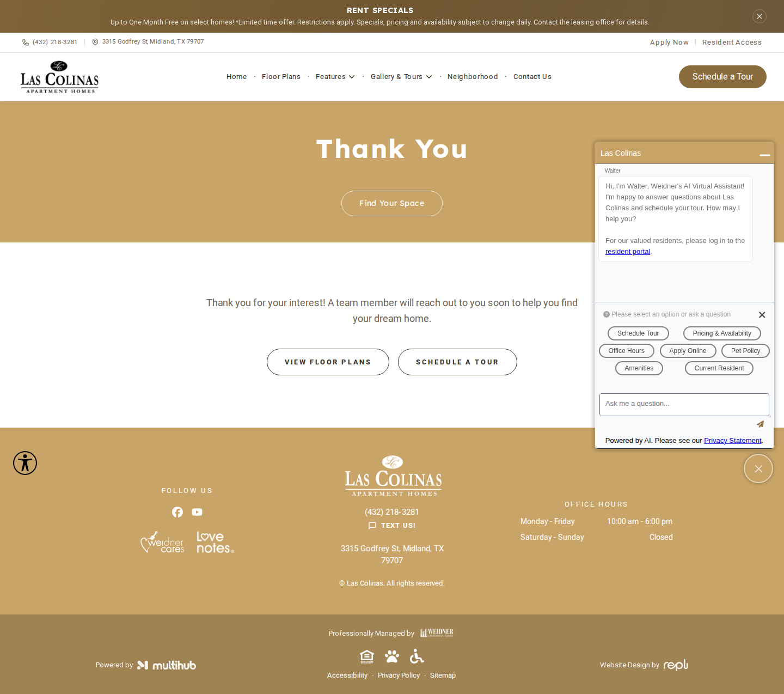Close the chat widget round button
This screenshot has width=784, height=694.
[x=758, y=468]
